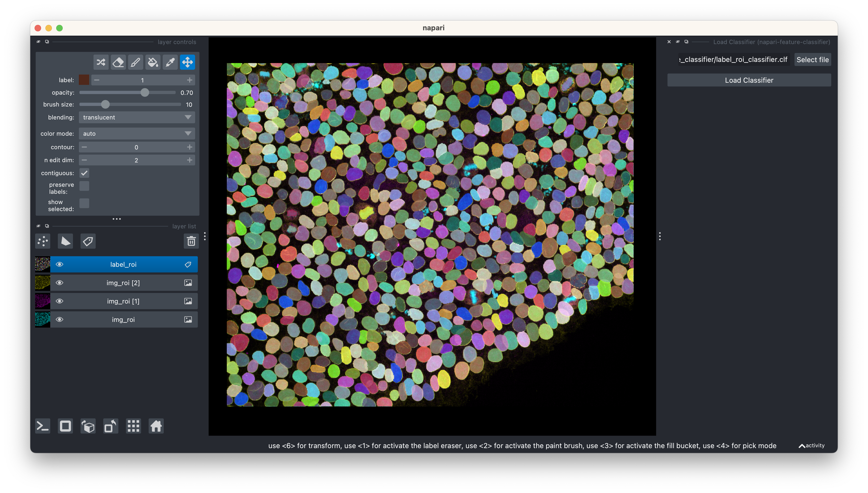Screen dimensions: 868x493
Task: Hide the img_roi layer
Action: click(x=59, y=319)
